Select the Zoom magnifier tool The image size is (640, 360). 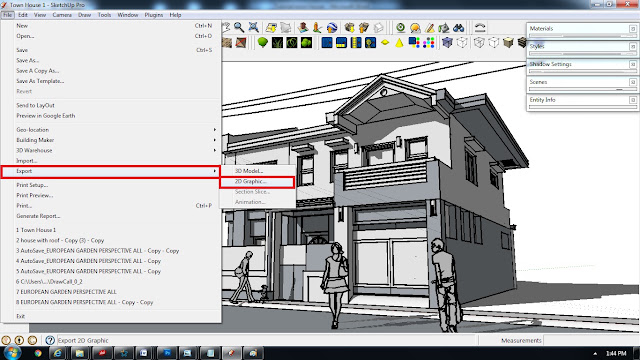point(239,27)
